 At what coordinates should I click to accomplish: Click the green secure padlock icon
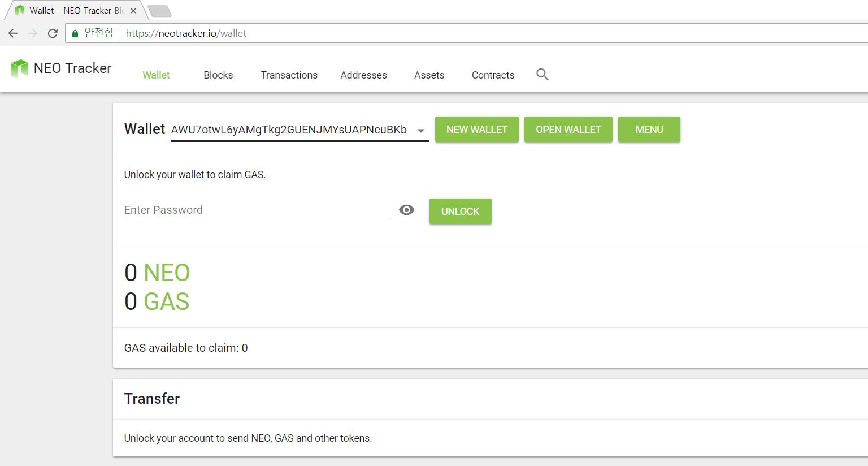pyautogui.click(x=75, y=33)
